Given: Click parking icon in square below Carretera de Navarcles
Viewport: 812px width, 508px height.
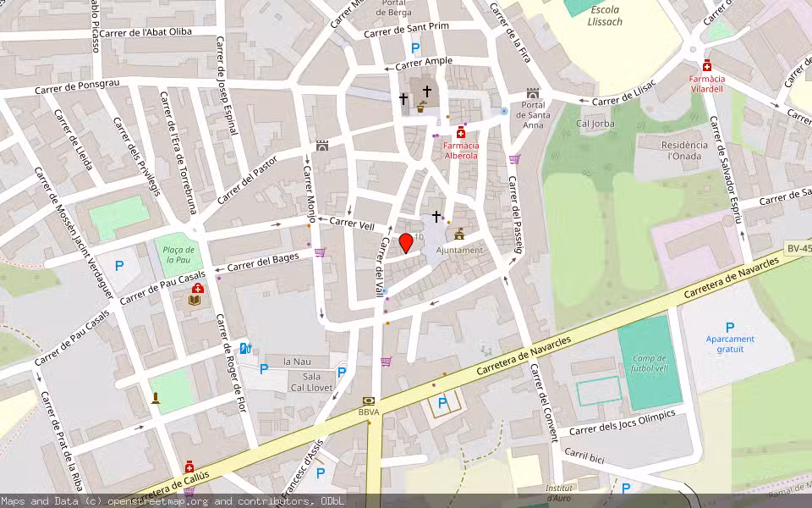Looking at the screenshot, I should click(442, 403).
